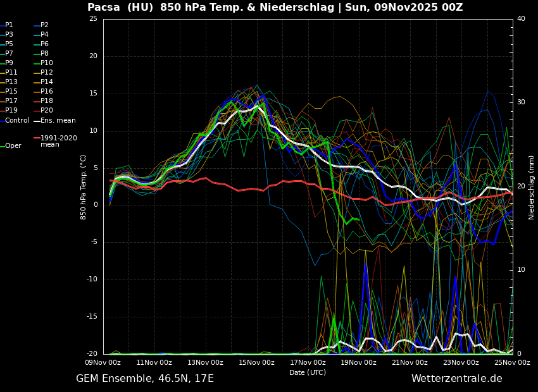Click the 850 hPa Temp. axis label
This screenshot has width=538, height=392.
(x=84, y=187)
